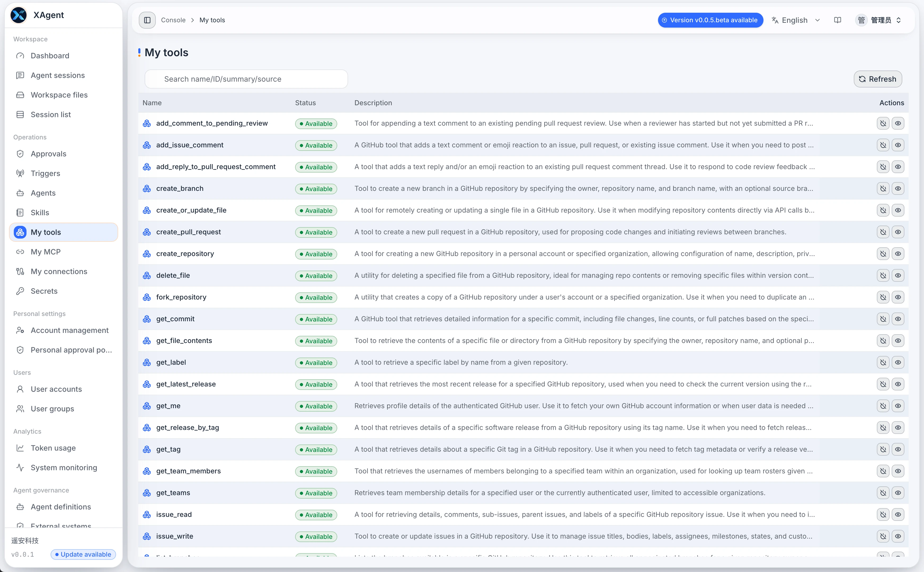Select My MCP in sidebar
Screen dimensions: 924x572
64,252
